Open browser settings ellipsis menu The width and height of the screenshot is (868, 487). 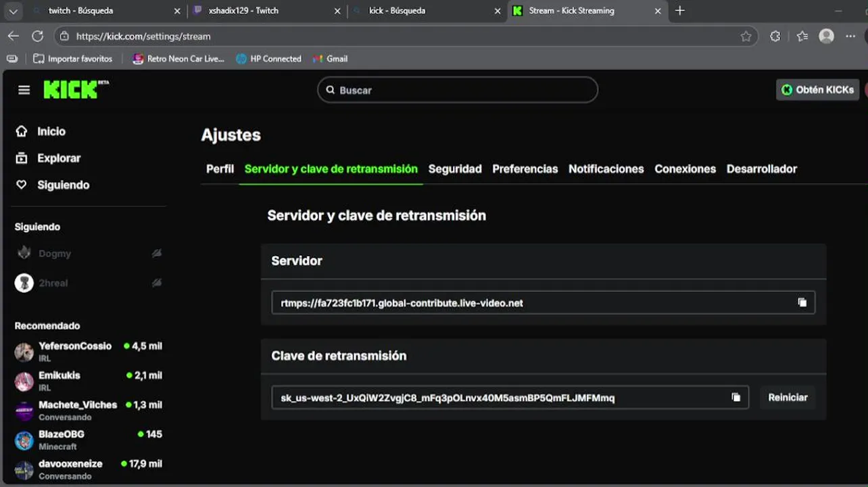click(850, 37)
